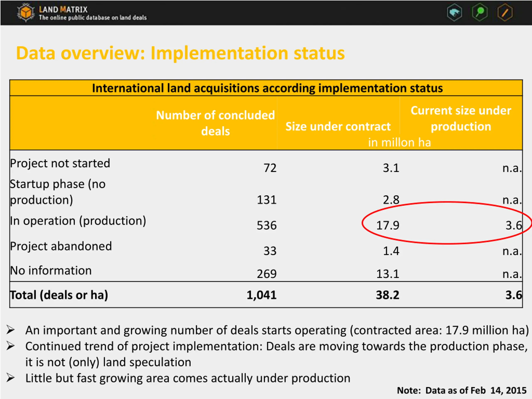Click the bullet 'Little but fast growing area'
This screenshot has width=532, height=399.
(188, 378)
